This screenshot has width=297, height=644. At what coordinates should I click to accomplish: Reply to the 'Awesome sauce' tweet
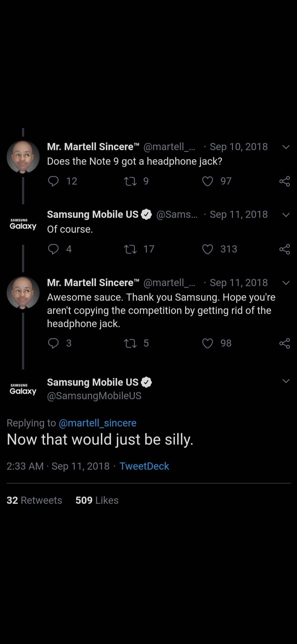[54, 343]
